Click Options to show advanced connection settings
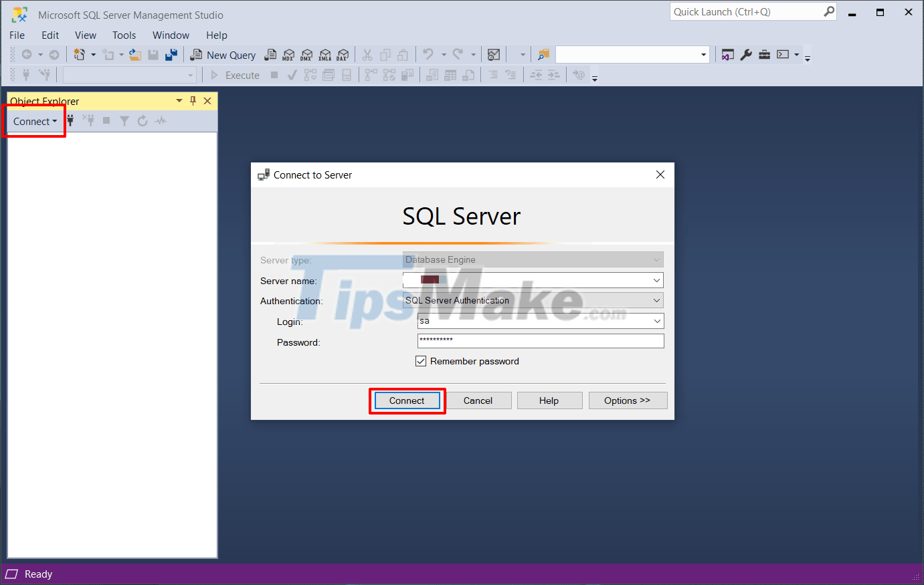 [x=628, y=400]
